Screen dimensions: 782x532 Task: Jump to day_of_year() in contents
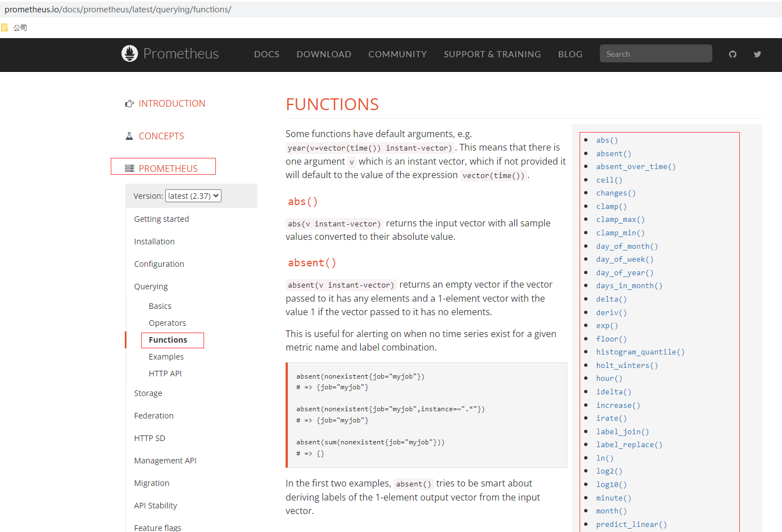tap(625, 273)
